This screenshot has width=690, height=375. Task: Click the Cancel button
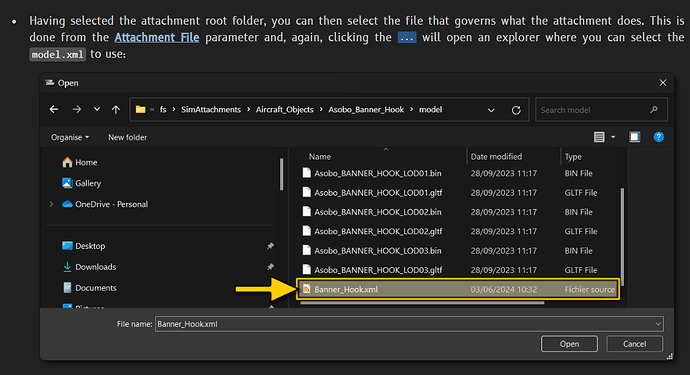point(634,344)
